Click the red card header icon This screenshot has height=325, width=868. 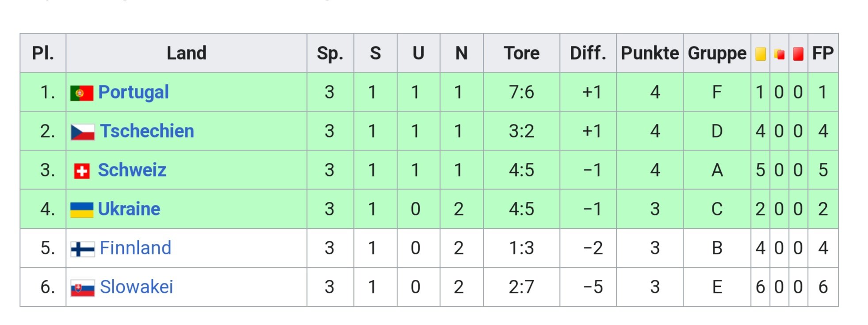(x=798, y=54)
